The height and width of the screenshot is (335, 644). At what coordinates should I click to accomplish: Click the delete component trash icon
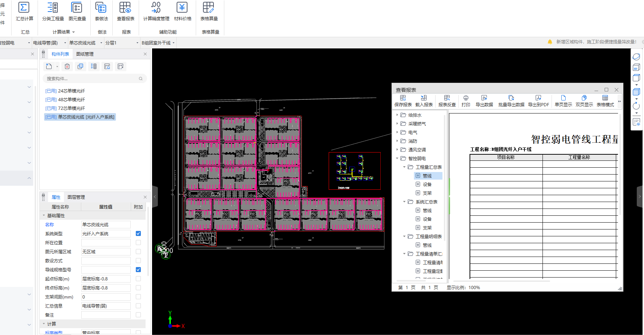click(x=67, y=66)
